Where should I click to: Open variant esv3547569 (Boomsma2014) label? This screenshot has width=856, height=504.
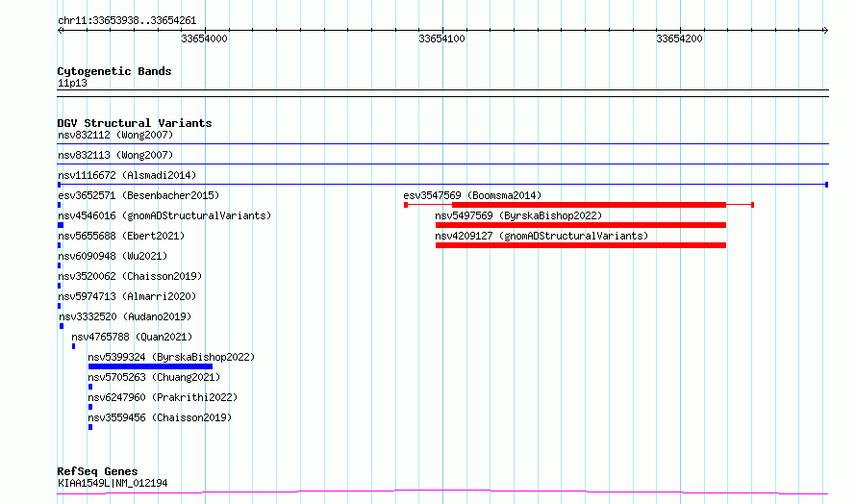[x=472, y=195]
